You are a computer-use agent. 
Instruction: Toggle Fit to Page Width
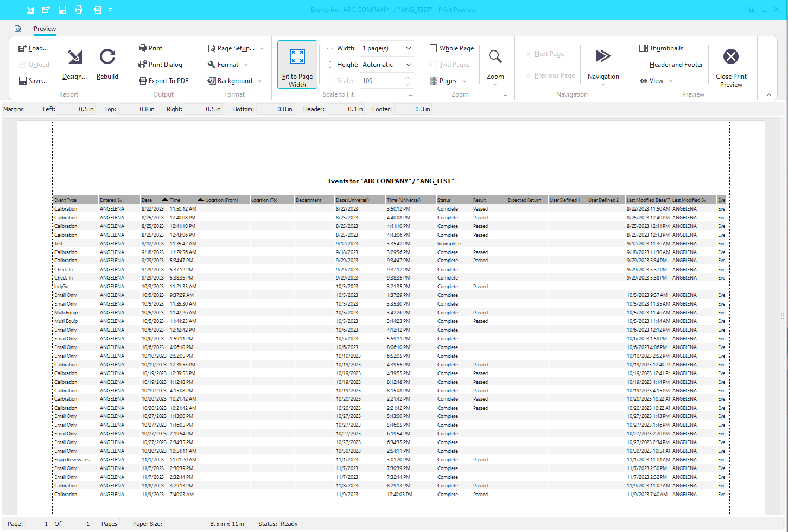tap(297, 65)
